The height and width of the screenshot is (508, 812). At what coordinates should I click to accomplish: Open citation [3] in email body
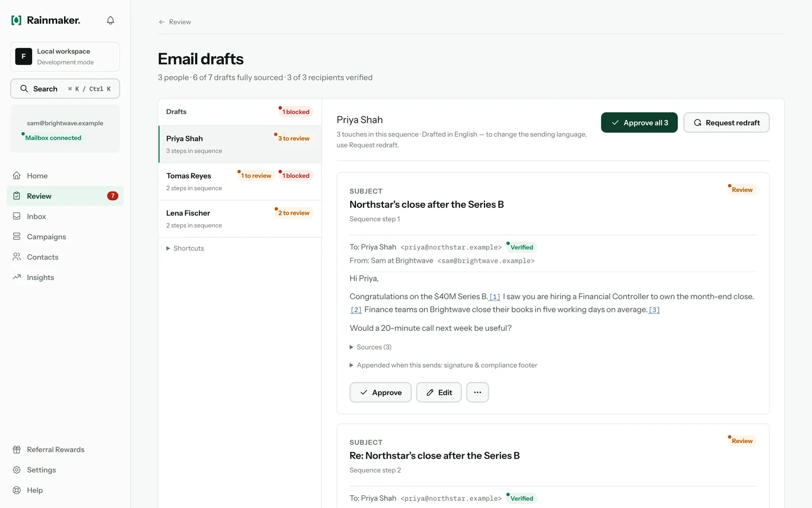pyautogui.click(x=654, y=310)
